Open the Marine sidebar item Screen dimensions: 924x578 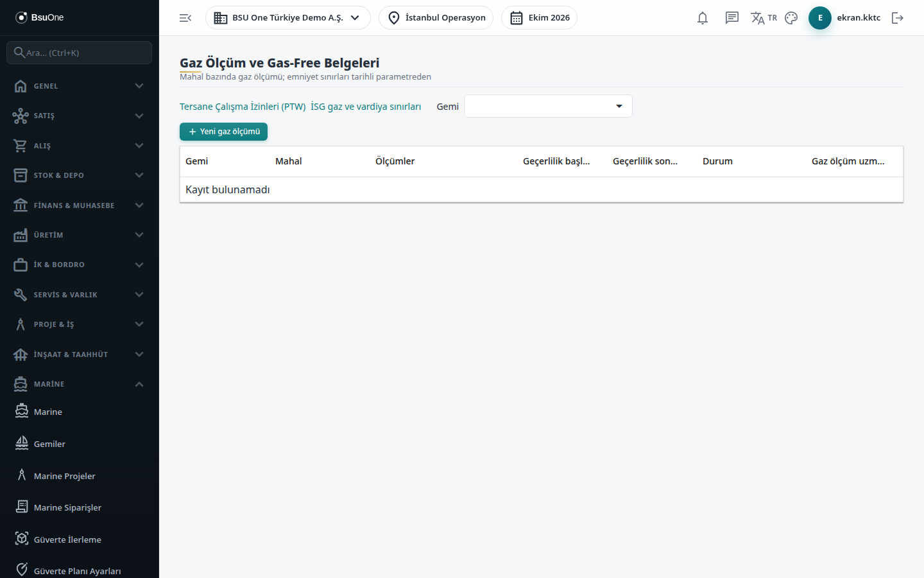80,412
